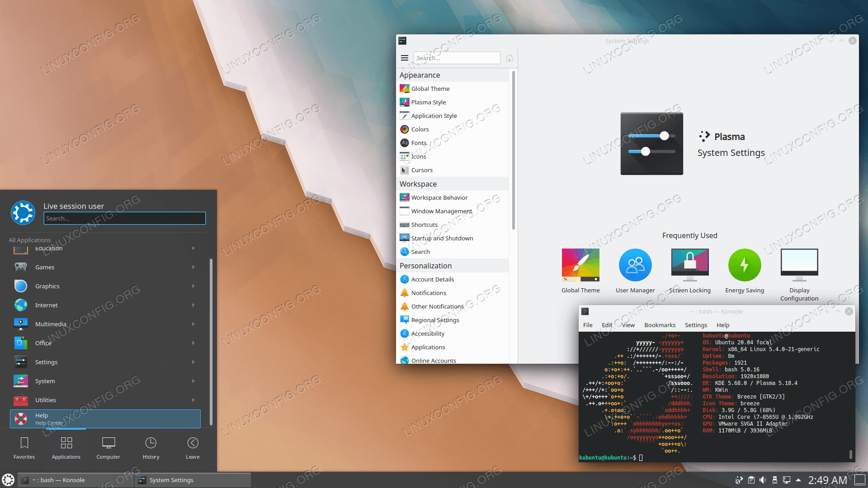Viewport: 868px width, 488px height.
Task: Click the System Settings search field
Action: point(457,58)
